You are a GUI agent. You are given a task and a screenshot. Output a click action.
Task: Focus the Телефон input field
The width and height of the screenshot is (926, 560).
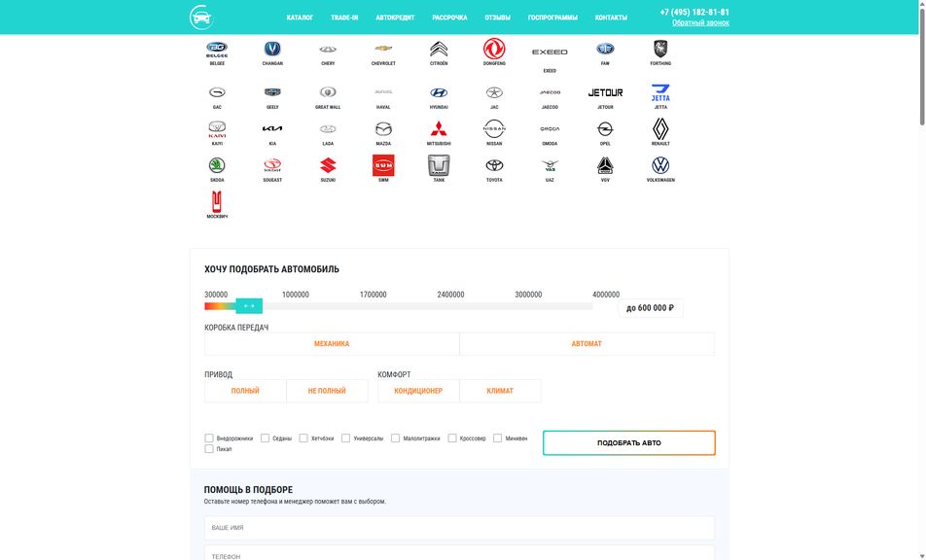459,553
